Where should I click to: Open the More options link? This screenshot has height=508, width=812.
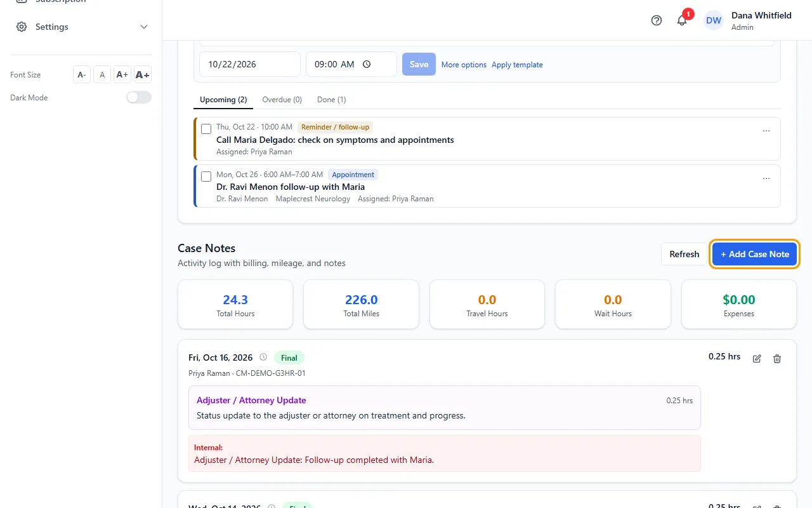[x=464, y=65]
